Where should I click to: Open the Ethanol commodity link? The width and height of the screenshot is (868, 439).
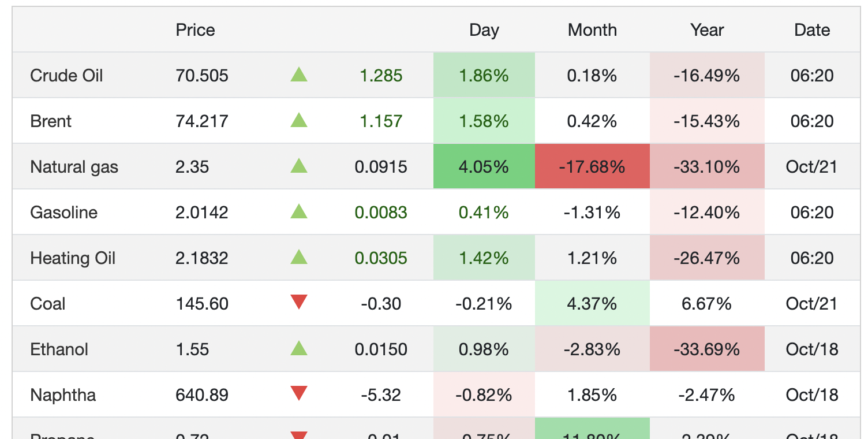click(59, 349)
